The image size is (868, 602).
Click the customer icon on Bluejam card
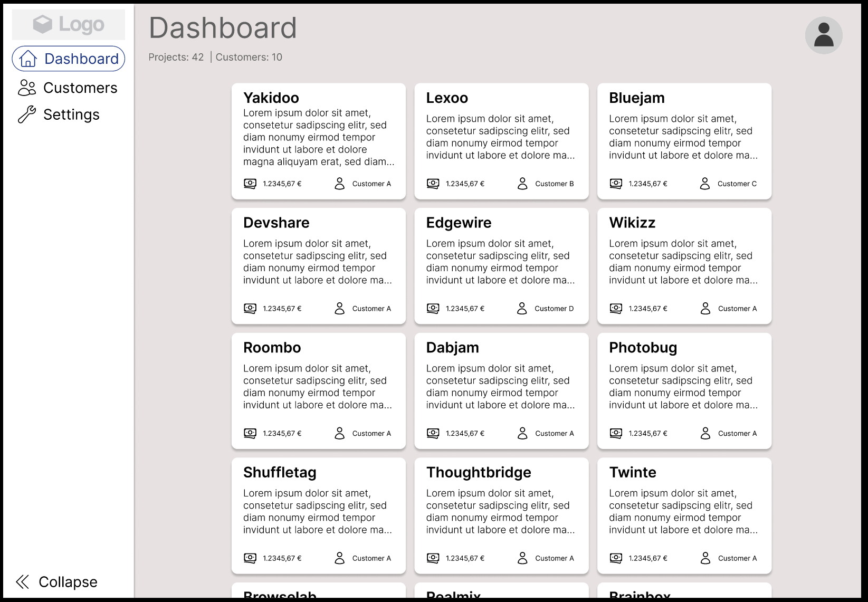705,184
